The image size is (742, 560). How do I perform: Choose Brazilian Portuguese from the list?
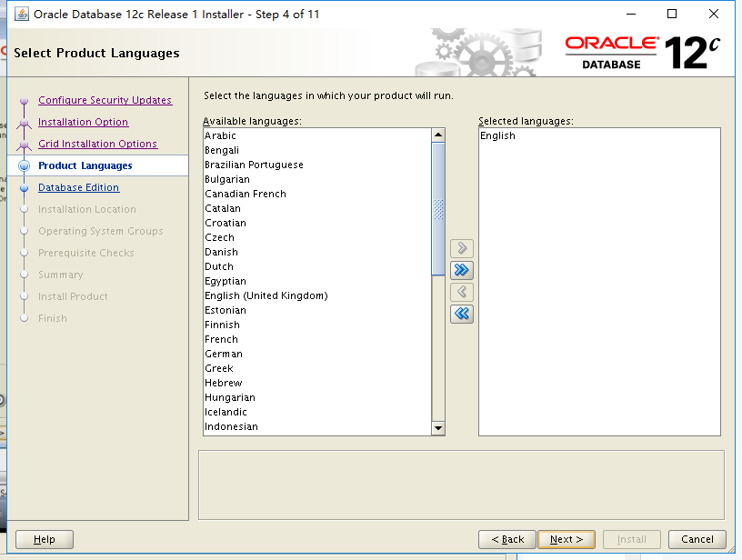click(317, 165)
